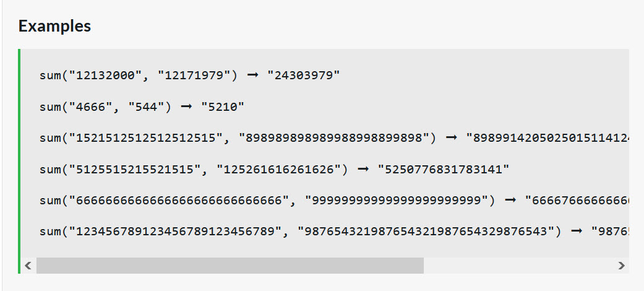644x291 pixels.
Task: Click the argument "5125515215521515"
Action: point(135,170)
